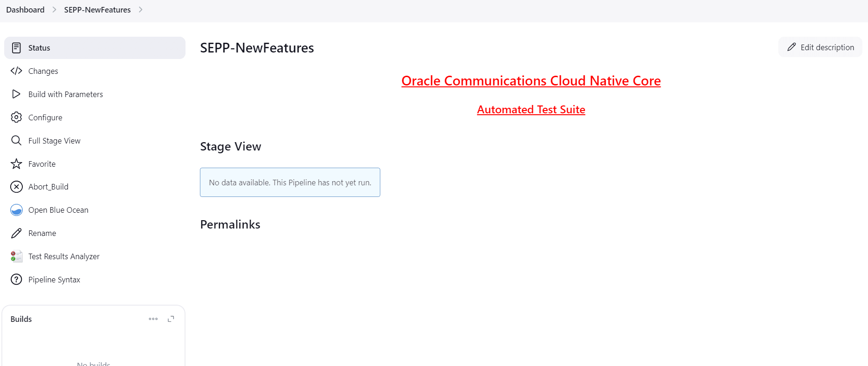Click the Pipeline Syntax question mark icon
The width and height of the screenshot is (868, 366).
tap(16, 280)
